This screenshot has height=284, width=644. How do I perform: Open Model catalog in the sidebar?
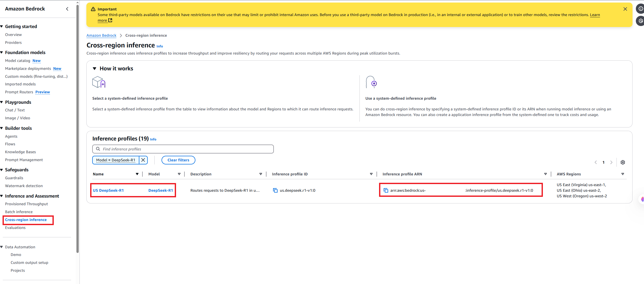click(x=18, y=61)
